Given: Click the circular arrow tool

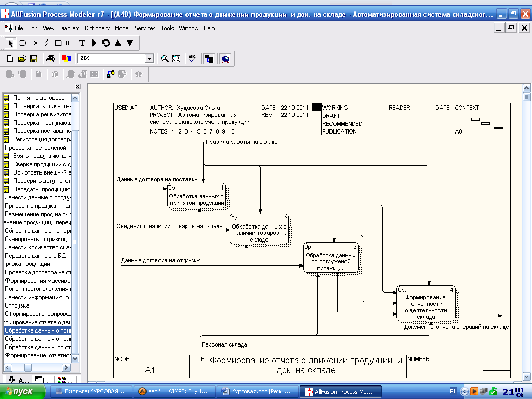Looking at the screenshot, I should (x=106, y=43).
